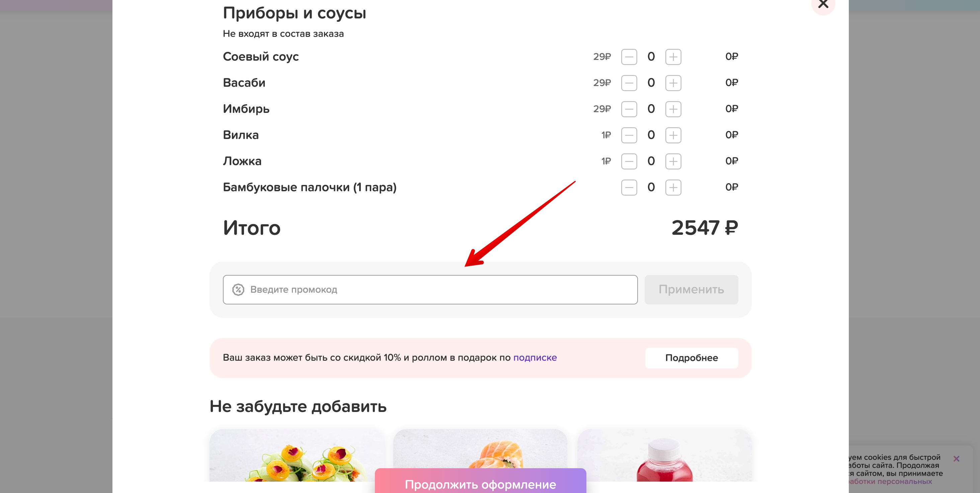This screenshot has width=980, height=493.
Task: Click the Подробнее subscription button
Action: [691, 357]
